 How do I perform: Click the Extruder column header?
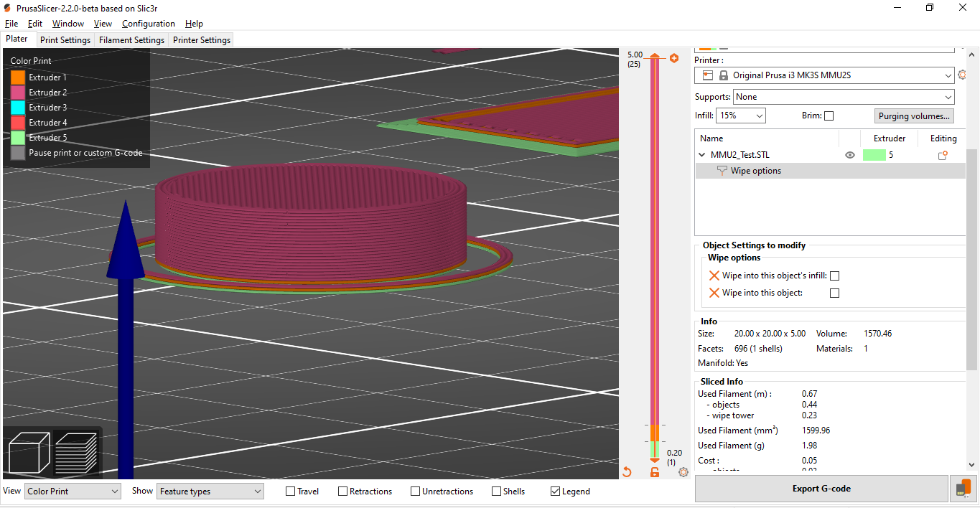890,138
